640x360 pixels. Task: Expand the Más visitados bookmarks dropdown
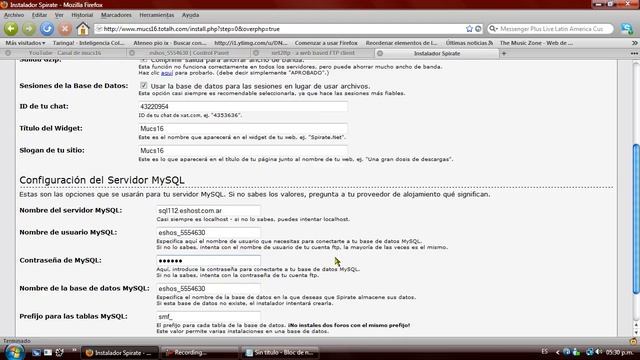(25, 43)
